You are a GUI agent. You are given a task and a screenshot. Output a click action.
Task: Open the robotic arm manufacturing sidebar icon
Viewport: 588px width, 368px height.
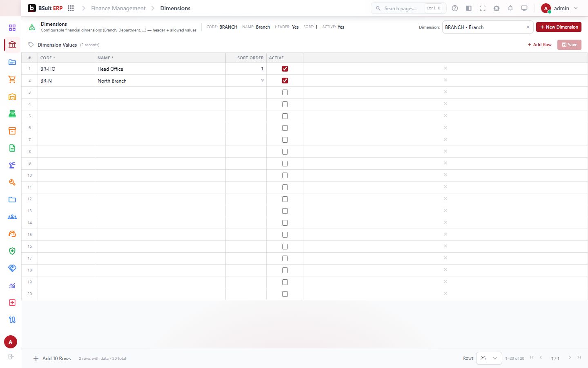pyautogui.click(x=12, y=165)
